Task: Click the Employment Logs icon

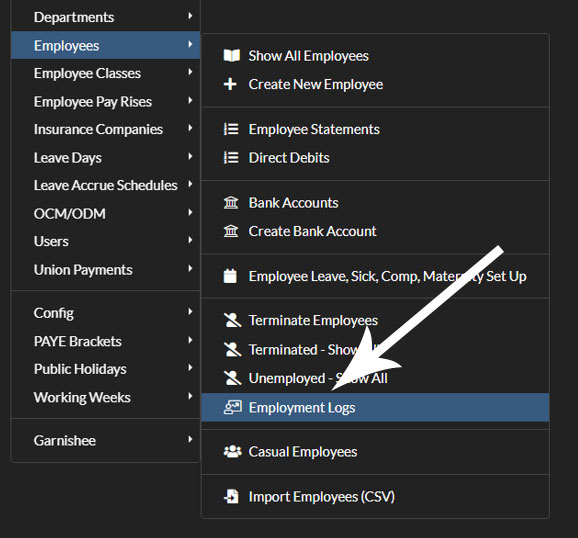Action: (233, 407)
